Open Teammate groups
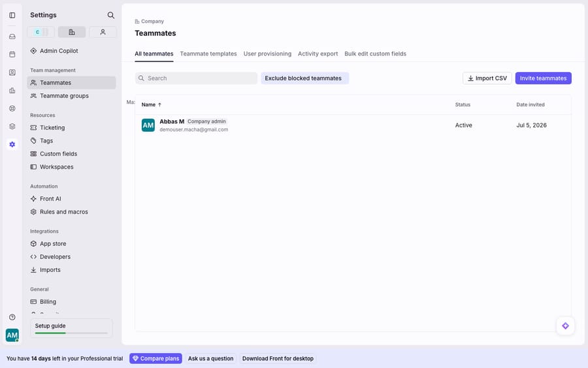588x368 pixels. click(x=71, y=95)
